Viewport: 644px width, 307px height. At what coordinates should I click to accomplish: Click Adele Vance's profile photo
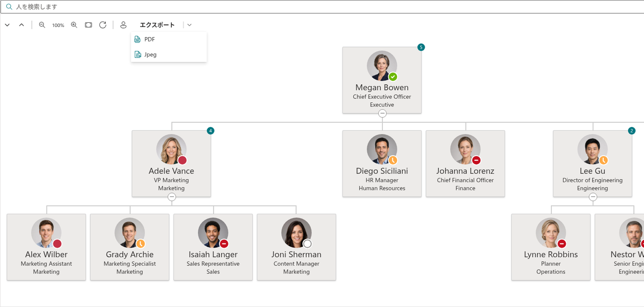tap(171, 149)
